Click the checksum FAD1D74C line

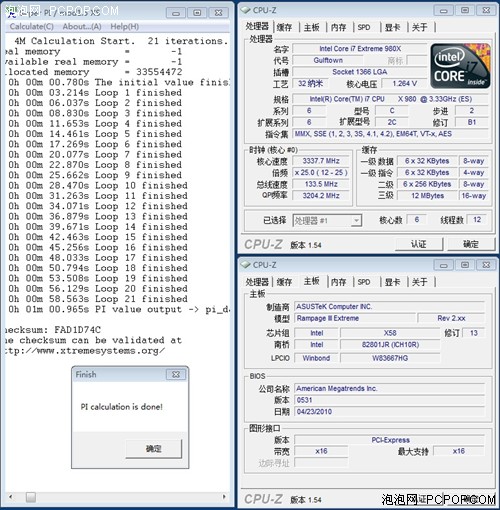coord(53,330)
